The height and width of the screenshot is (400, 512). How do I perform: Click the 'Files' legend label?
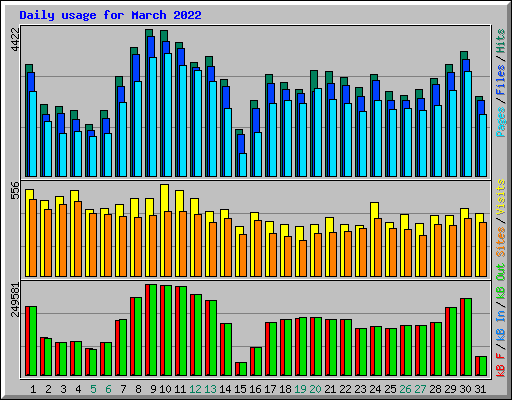[x=501, y=80]
